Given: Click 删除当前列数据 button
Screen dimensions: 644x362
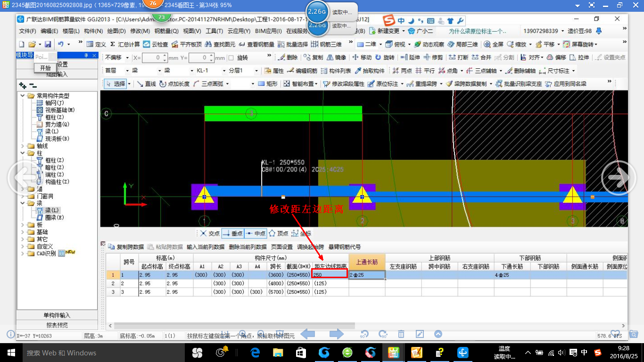Looking at the screenshot, I should click(x=248, y=247).
